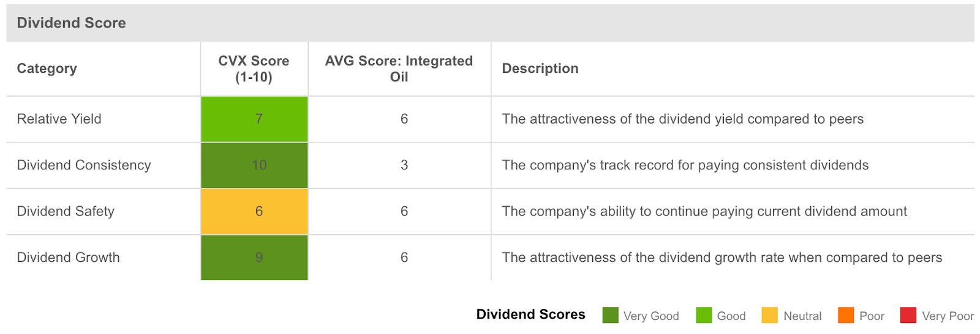Select the Dividend Consistency score cell showing 10

pyautogui.click(x=254, y=165)
